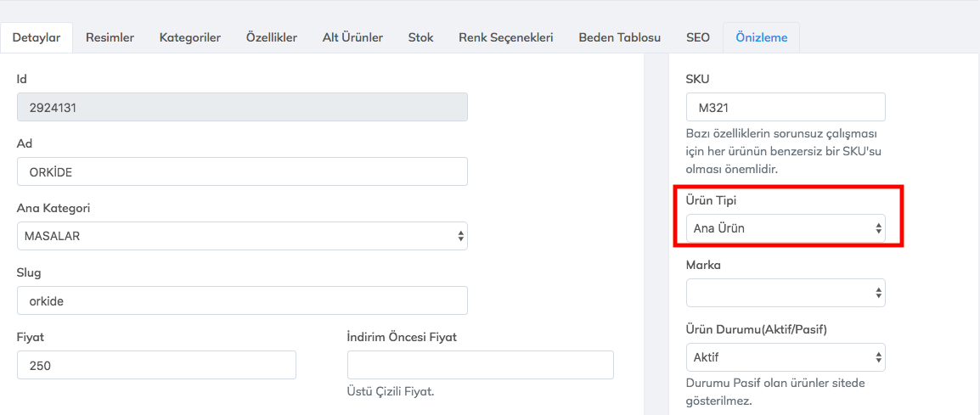Select the Alt Ürünler tab

(x=352, y=37)
